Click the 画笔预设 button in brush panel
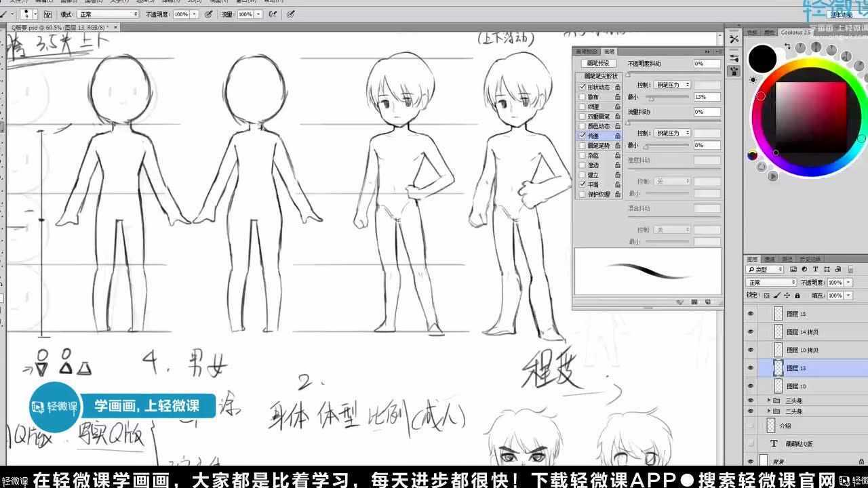 pyautogui.click(x=599, y=63)
